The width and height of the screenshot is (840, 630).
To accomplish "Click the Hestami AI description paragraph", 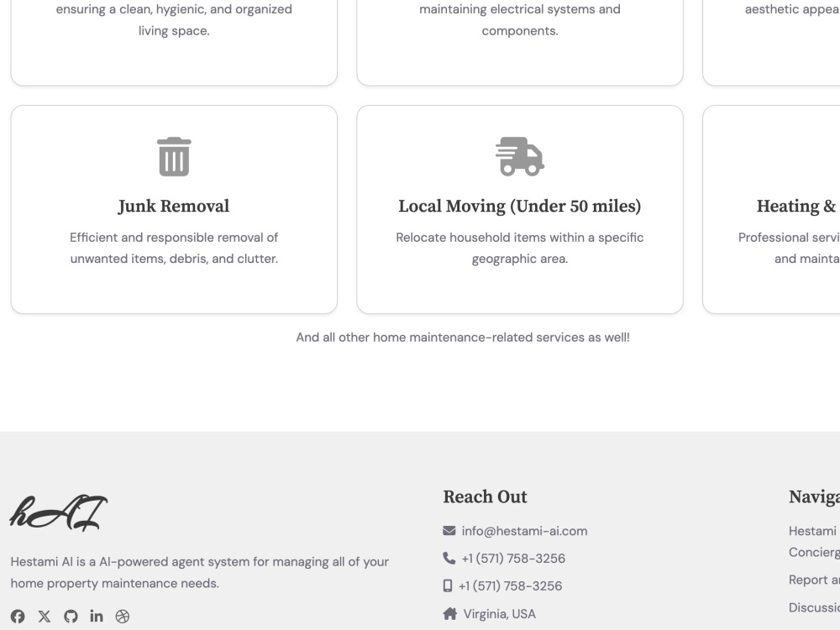I will pos(199,572).
